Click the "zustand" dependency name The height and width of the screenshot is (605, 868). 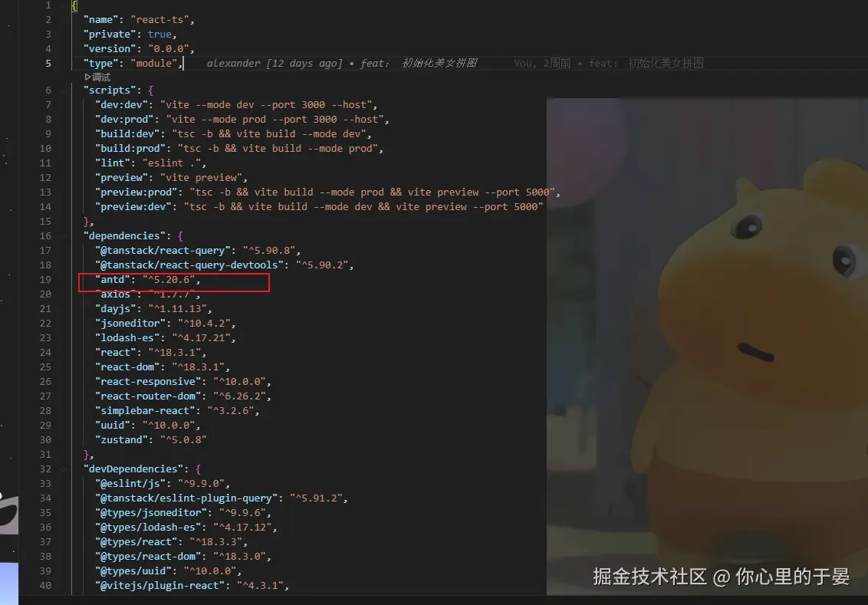pyautogui.click(x=121, y=439)
